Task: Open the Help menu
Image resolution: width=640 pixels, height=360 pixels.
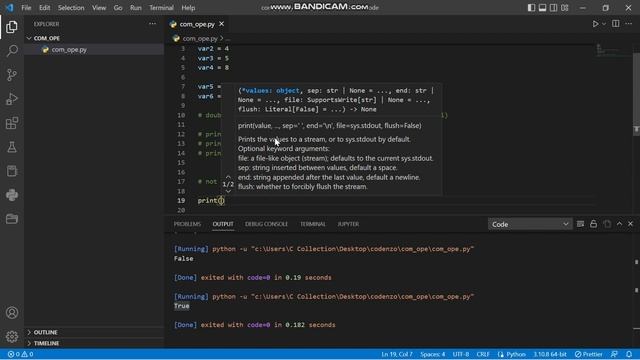Action: tap(188, 8)
